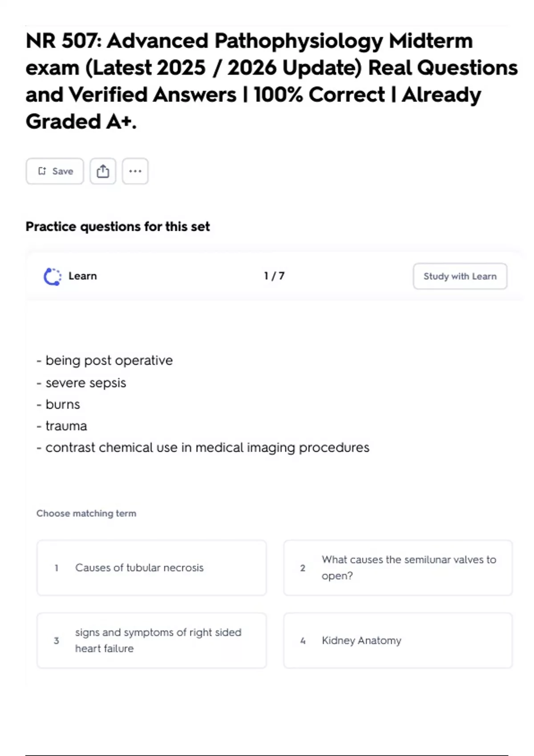Open the three-dot more options menu

[135, 171]
